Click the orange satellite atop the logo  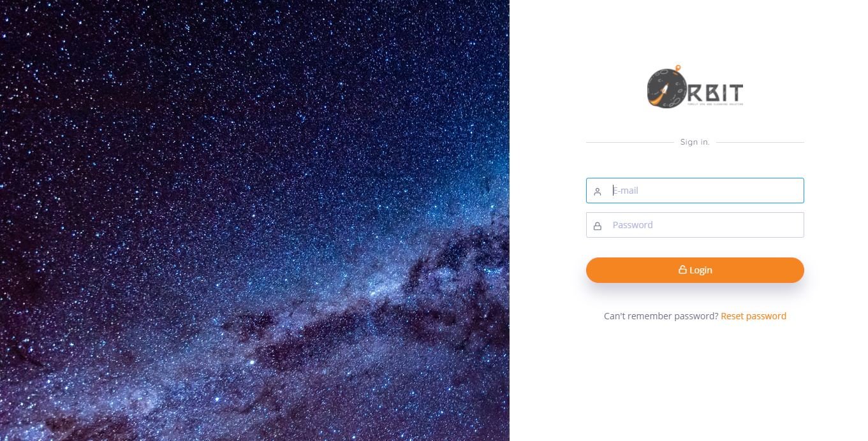click(677, 67)
